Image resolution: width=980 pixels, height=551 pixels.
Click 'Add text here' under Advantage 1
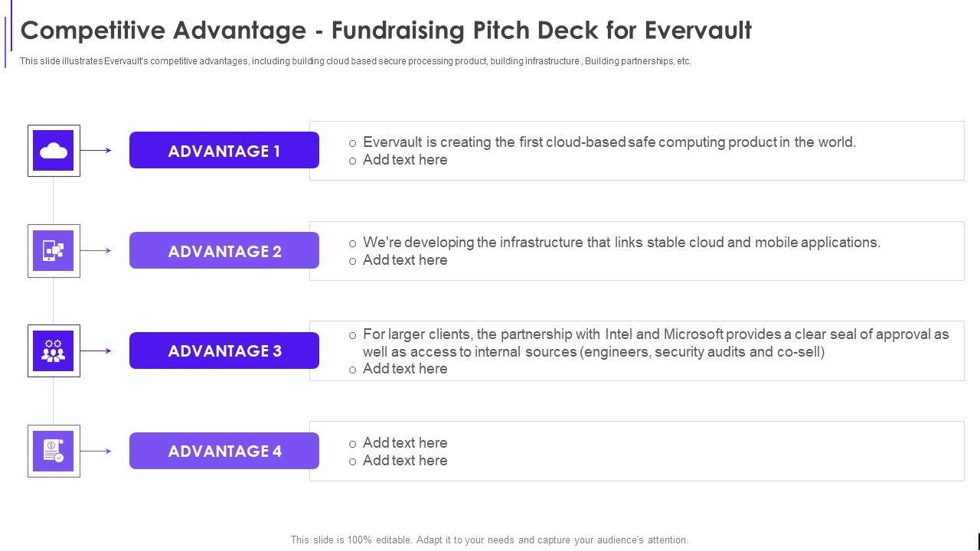click(405, 160)
